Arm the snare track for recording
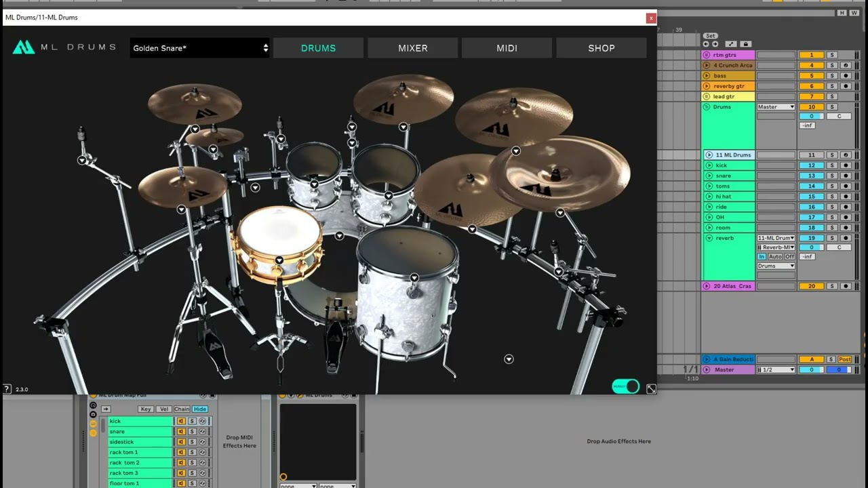Viewport: 868px width, 488px height. coord(846,176)
